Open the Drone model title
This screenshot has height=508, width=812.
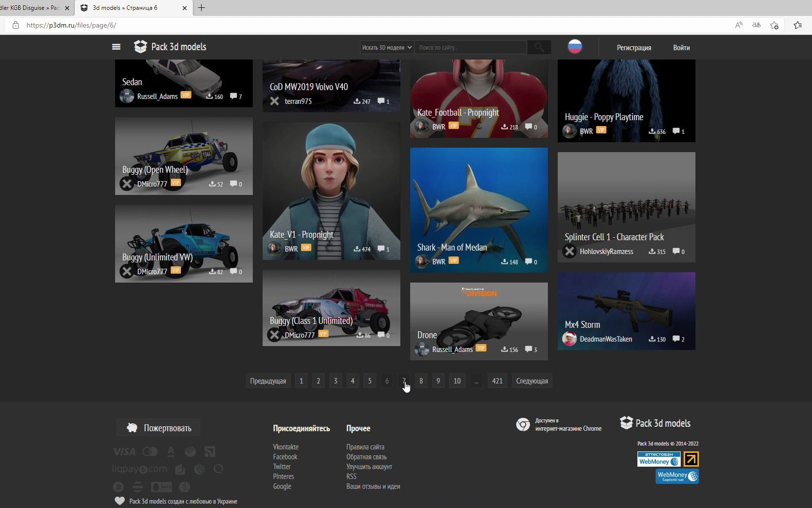click(x=427, y=335)
